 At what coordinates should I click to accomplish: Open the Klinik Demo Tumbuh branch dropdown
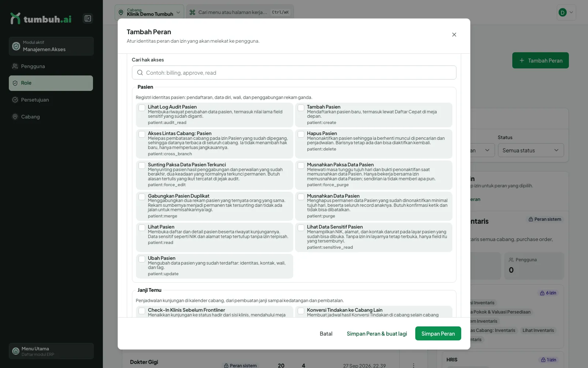(x=149, y=13)
